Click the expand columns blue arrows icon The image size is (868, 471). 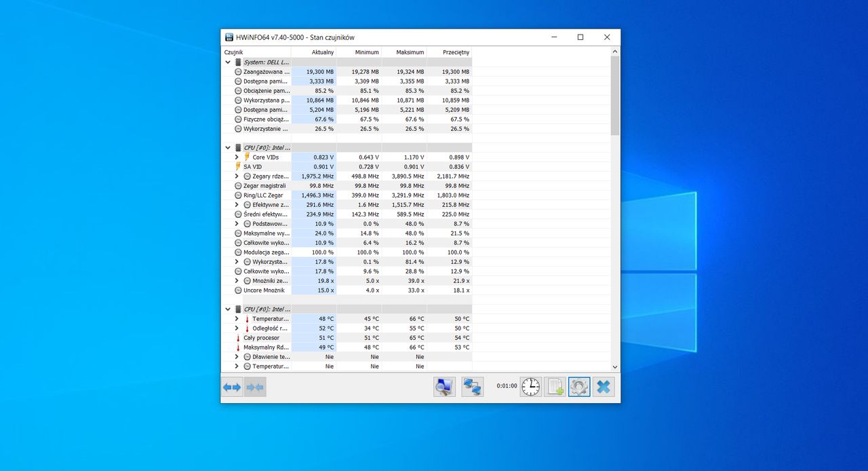(232, 387)
